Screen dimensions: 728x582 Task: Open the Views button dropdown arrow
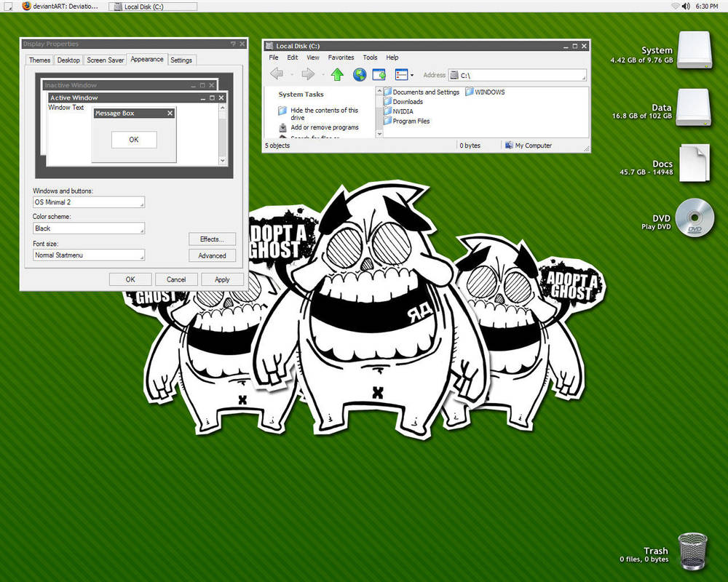412,75
